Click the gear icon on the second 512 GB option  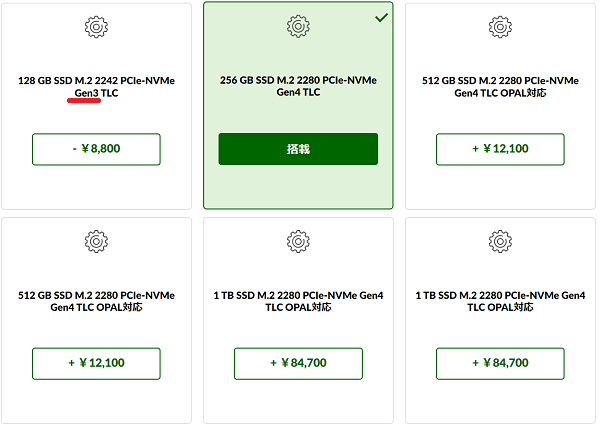[96, 241]
